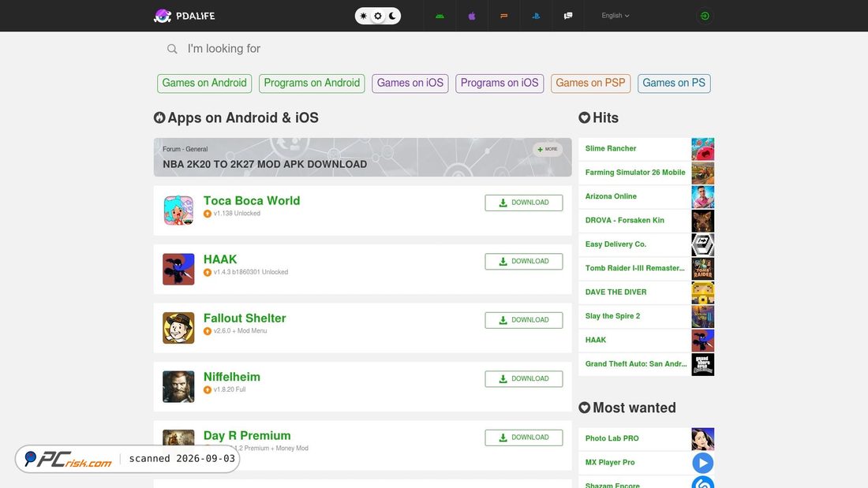
Task: Select the auto theme gear icon
Action: [x=378, y=16]
